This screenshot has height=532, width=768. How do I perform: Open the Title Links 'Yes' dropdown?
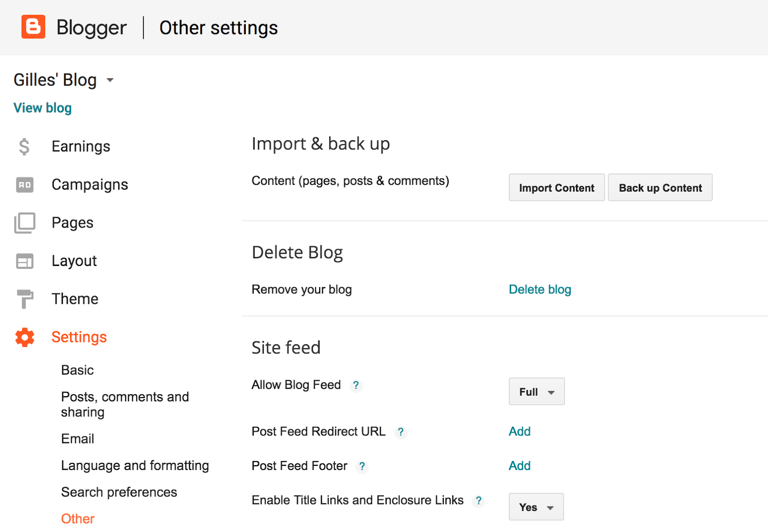click(536, 507)
